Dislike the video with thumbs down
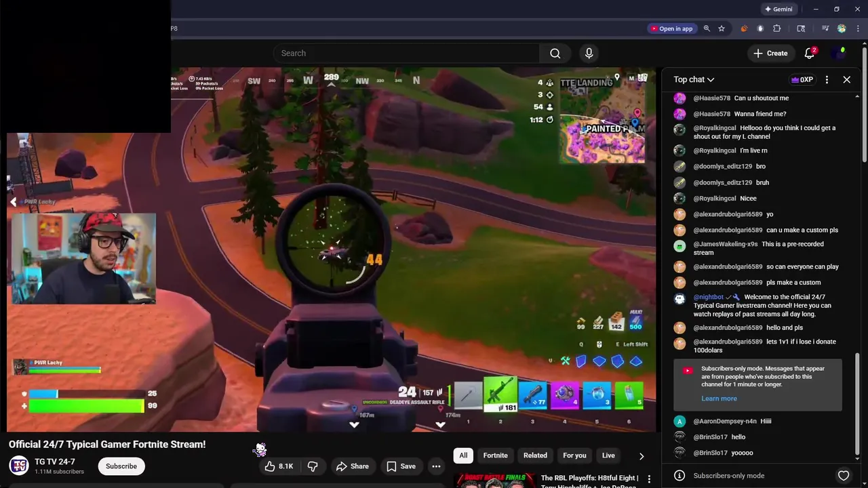Screen dimensions: 868x488 point(313,466)
